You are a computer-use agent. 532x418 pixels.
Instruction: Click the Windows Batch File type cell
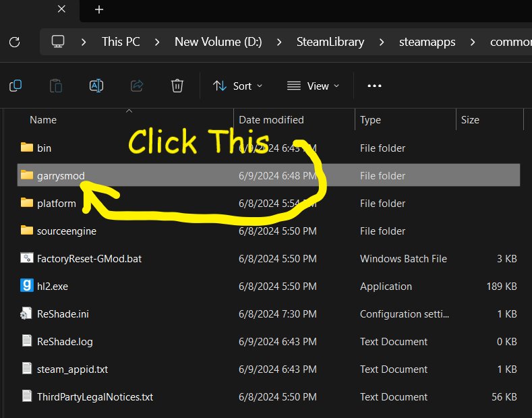coord(403,259)
